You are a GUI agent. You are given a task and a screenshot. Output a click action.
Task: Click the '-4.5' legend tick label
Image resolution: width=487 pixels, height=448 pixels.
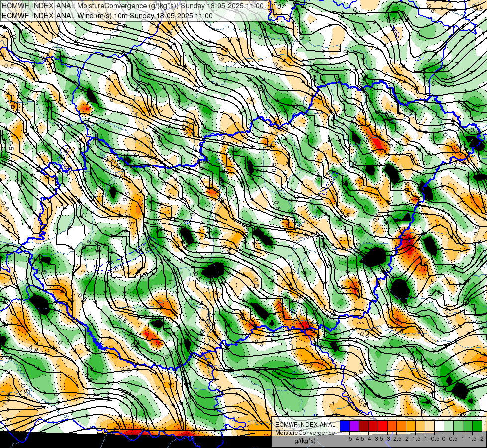pos(359,439)
